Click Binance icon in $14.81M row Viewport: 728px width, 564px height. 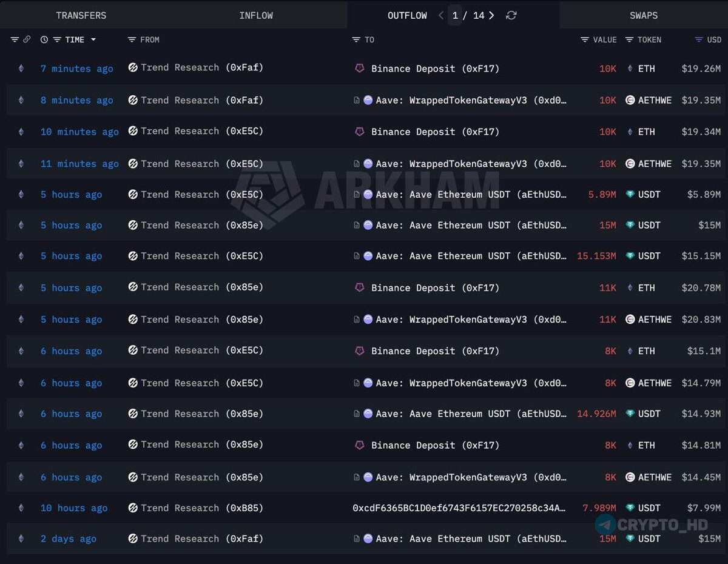360,445
